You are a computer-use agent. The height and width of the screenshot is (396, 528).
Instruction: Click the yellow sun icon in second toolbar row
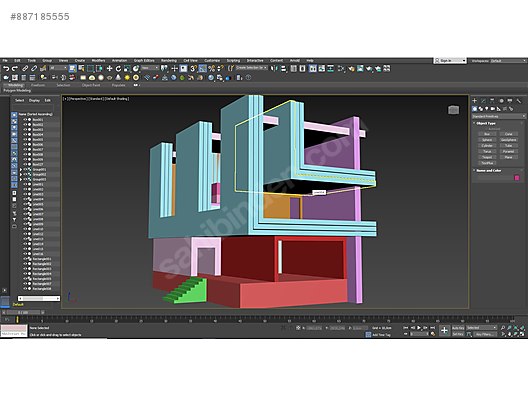click(x=127, y=78)
